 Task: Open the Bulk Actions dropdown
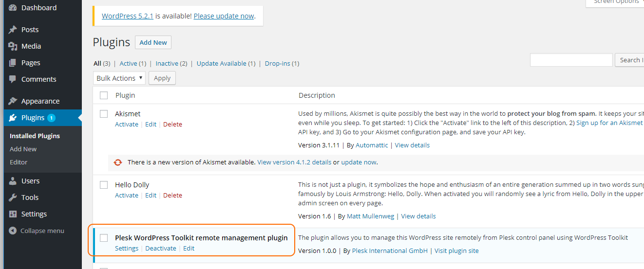tap(119, 78)
